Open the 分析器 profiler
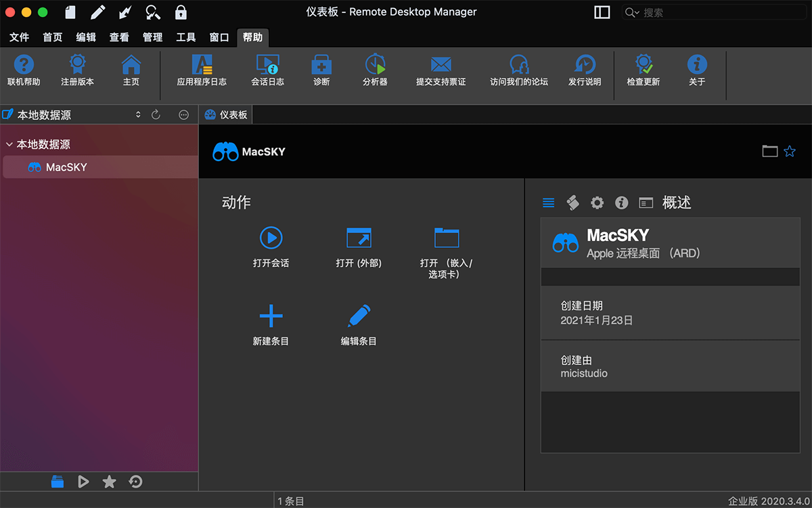Image resolution: width=812 pixels, height=508 pixels. coord(375,70)
